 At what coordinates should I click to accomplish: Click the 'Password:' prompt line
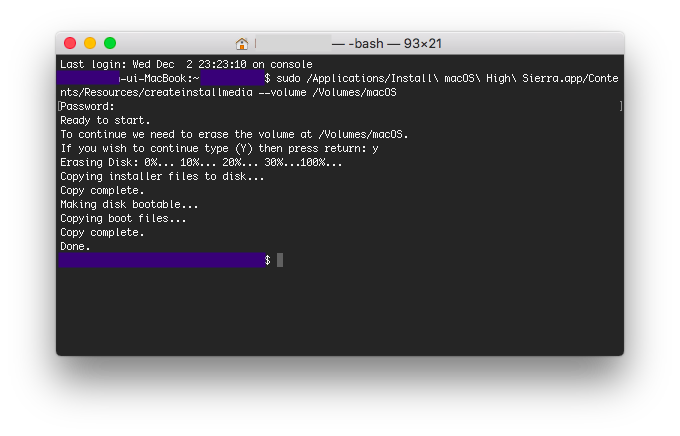point(87,106)
